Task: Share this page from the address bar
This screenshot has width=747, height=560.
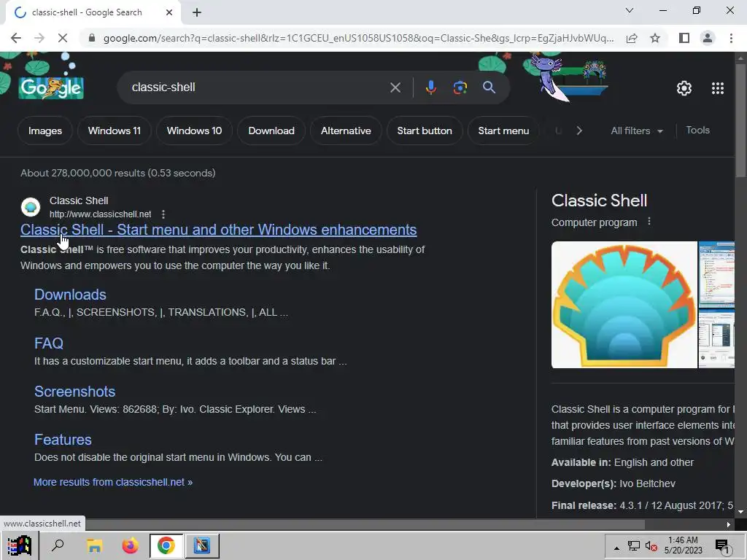Action: (632, 38)
